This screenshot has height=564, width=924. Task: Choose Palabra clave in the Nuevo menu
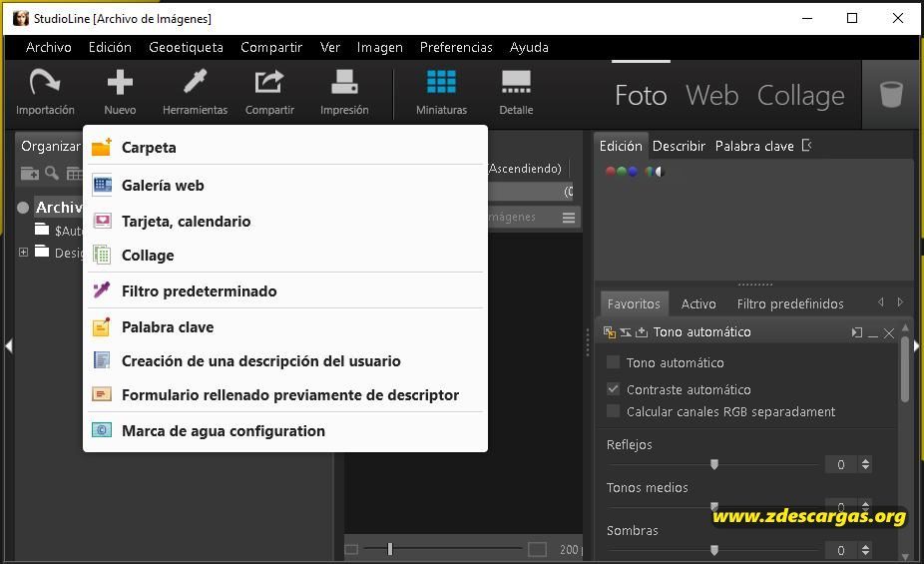tap(285, 327)
